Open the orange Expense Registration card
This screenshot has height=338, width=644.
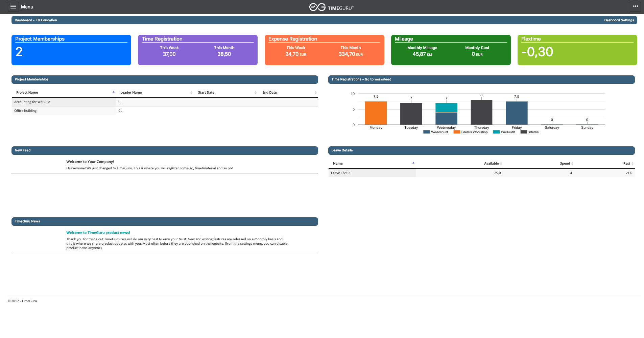click(x=325, y=50)
